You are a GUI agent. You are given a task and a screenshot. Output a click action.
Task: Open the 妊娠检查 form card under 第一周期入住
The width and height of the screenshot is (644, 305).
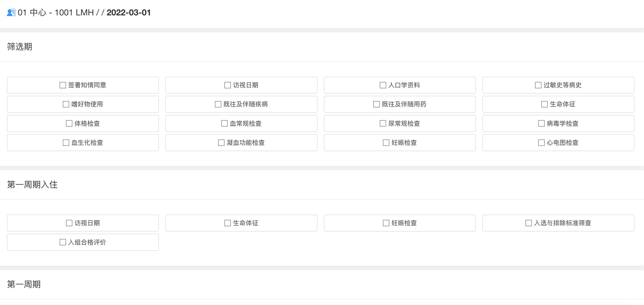[400, 223]
